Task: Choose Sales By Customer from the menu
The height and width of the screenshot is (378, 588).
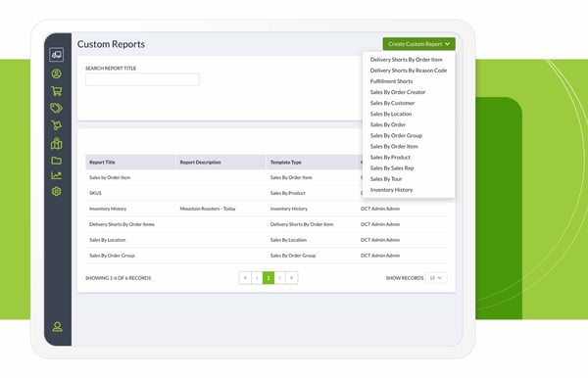Action: coord(392,103)
